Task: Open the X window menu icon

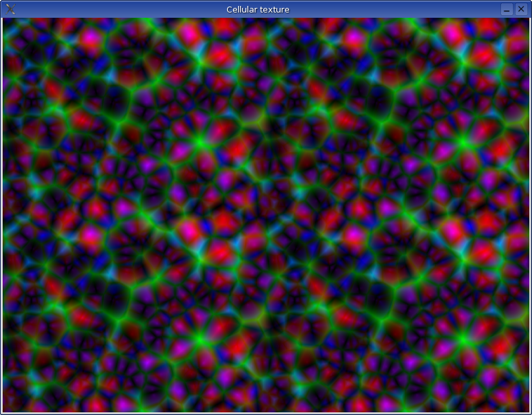Action: pos(11,9)
